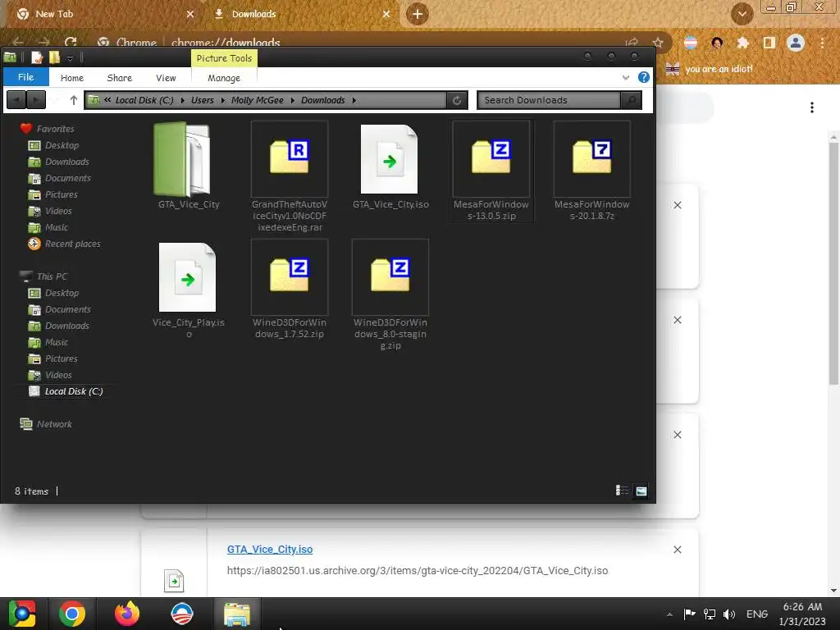Screen dimensions: 840x630
Task: Click the Search Downloads field
Action: (x=548, y=100)
